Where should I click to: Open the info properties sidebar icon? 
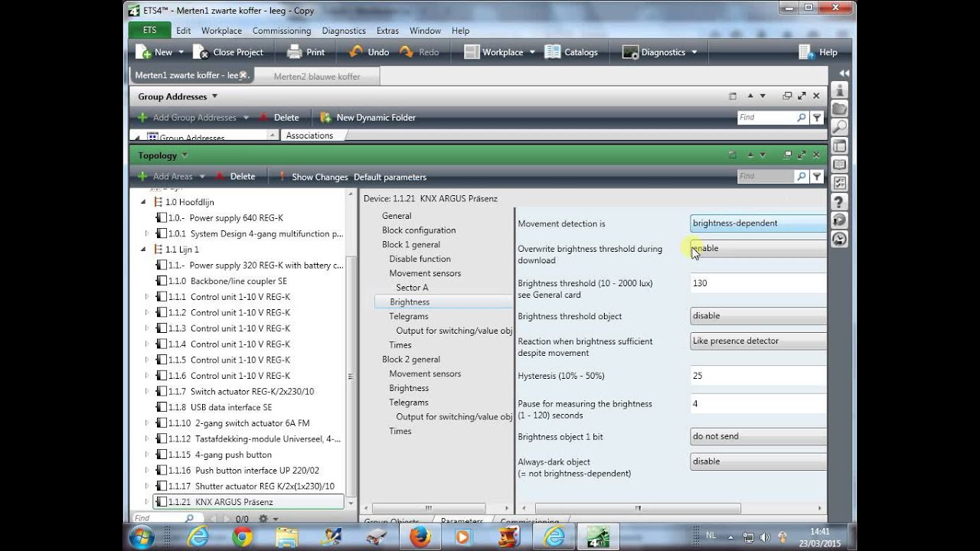[840, 90]
